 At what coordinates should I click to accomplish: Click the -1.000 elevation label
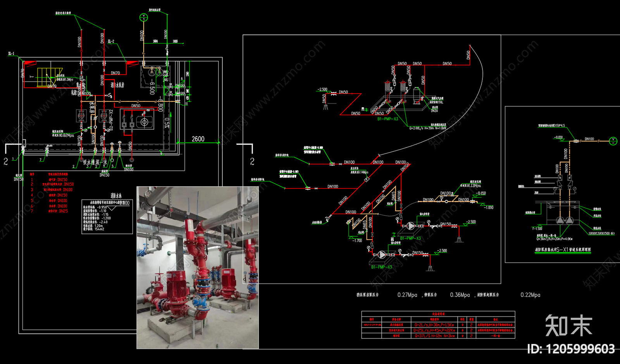click(489, 208)
